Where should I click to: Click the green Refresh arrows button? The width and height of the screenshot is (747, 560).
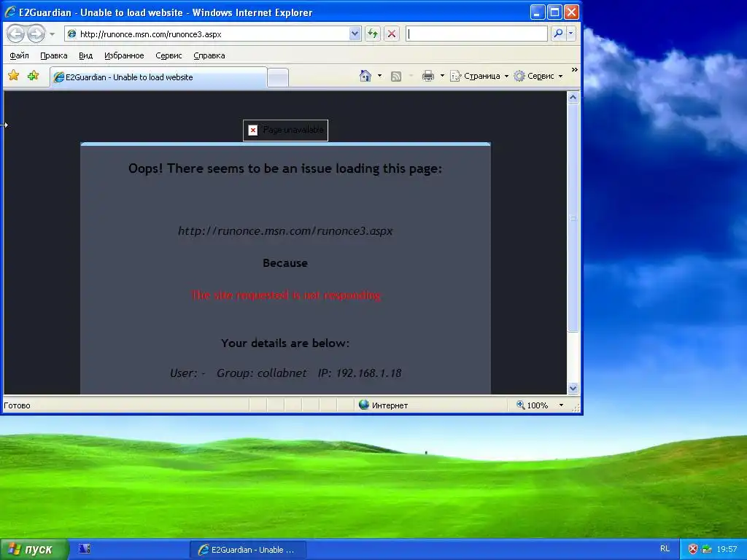(373, 34)
